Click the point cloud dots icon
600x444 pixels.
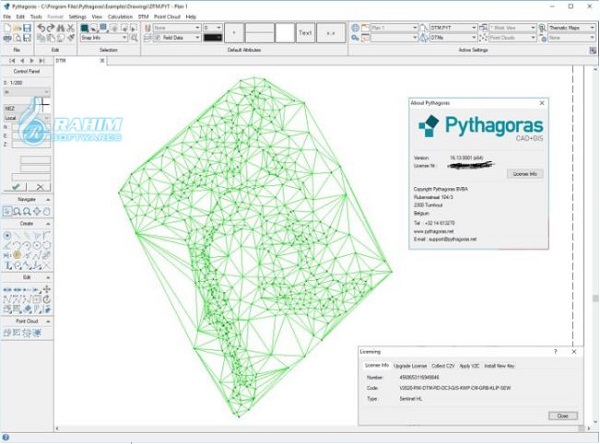483,38
